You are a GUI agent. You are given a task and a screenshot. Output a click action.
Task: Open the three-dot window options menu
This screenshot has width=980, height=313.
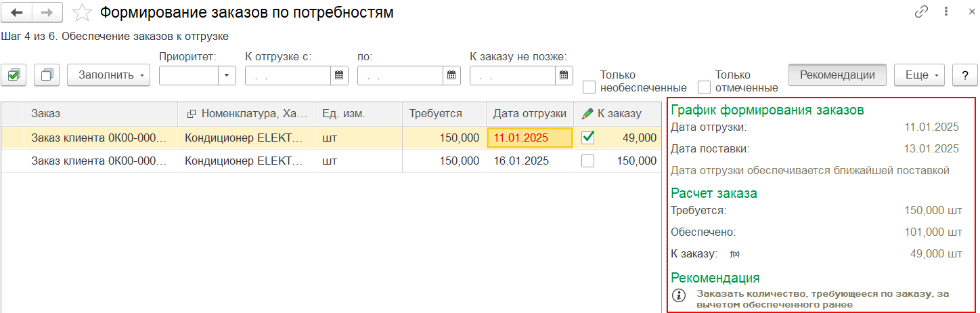(x=944, y=12)
